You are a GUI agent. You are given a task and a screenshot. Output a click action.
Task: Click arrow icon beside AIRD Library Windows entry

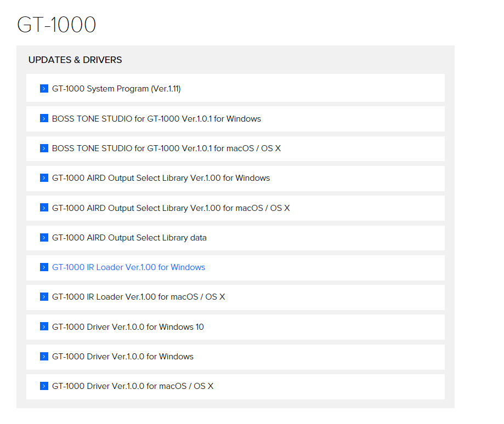tap(44, 178)
